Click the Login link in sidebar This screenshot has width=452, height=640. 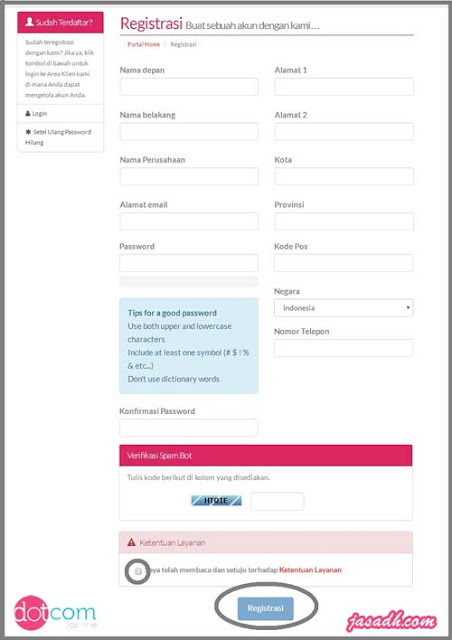tap(39, 113)
